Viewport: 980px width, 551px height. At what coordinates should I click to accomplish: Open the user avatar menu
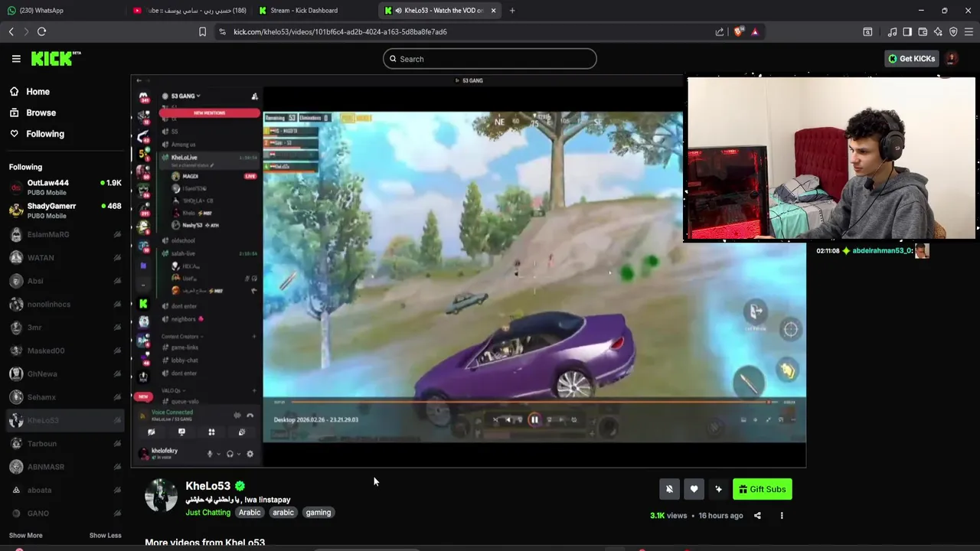tap(952, 59)
